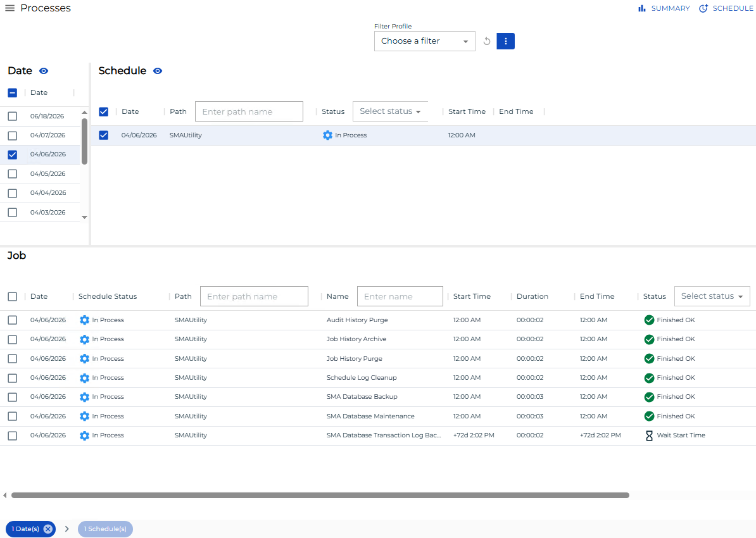Click the In Process gear for Job History Archive

pos(84,339)
